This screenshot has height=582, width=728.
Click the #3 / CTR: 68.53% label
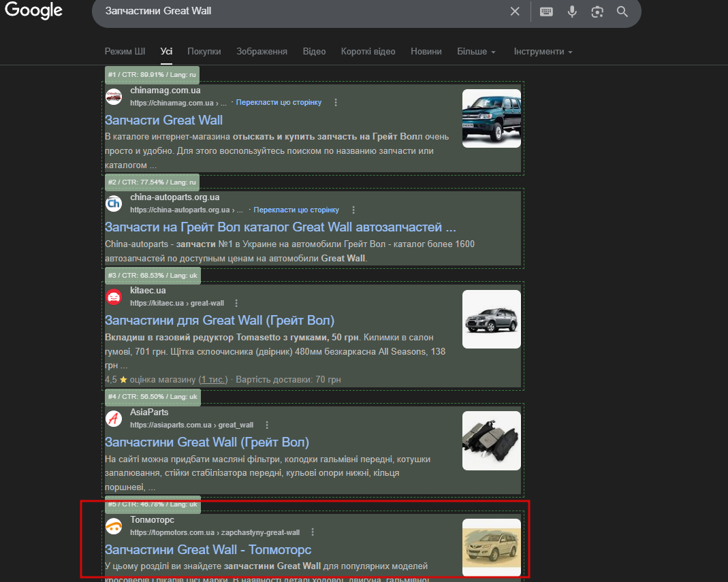[x=153, y=275]
